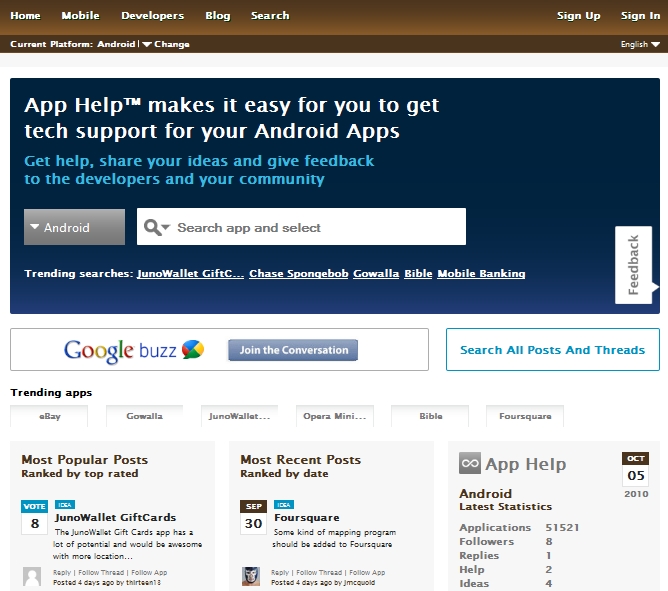Click the OCT 05 calendar badge

[x=636, y=469]
